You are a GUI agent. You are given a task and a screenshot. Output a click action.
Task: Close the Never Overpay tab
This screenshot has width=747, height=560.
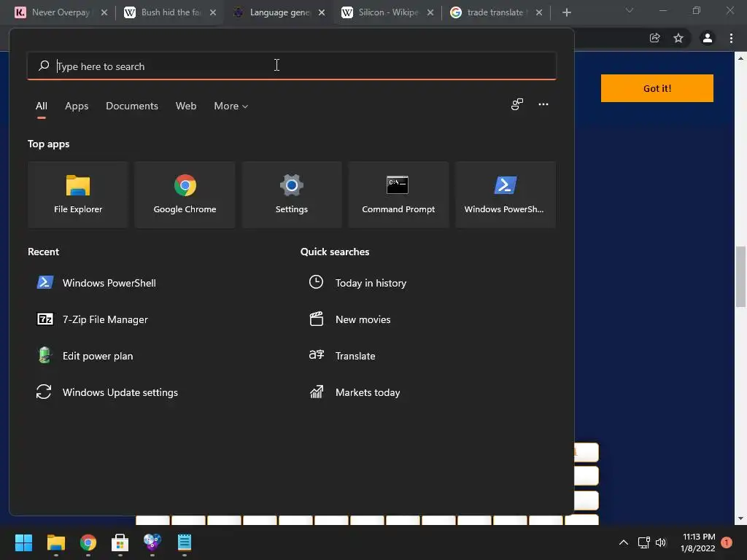point(104,13)
